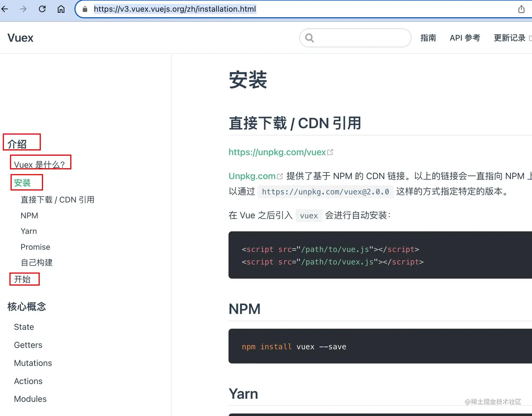Open the Vuex 是什么? page
The image size is (532, 416).
coord(40,164)
